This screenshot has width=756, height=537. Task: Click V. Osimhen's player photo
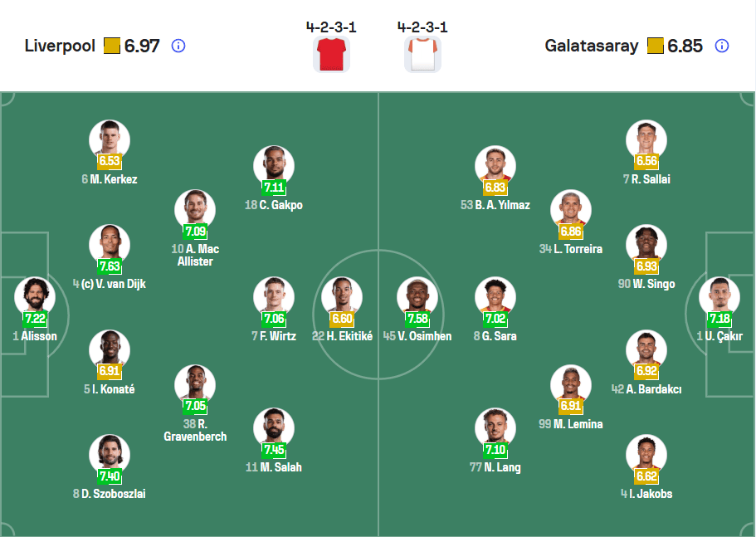point(417,296)
